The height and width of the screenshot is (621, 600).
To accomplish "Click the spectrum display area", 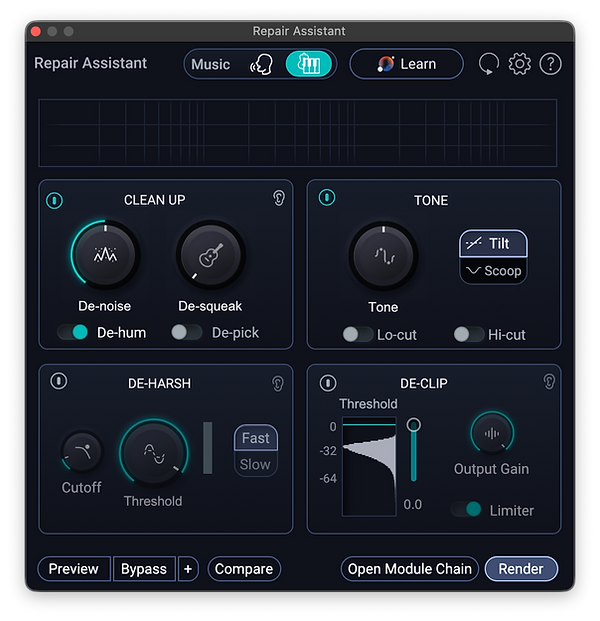I will [298, 133].
